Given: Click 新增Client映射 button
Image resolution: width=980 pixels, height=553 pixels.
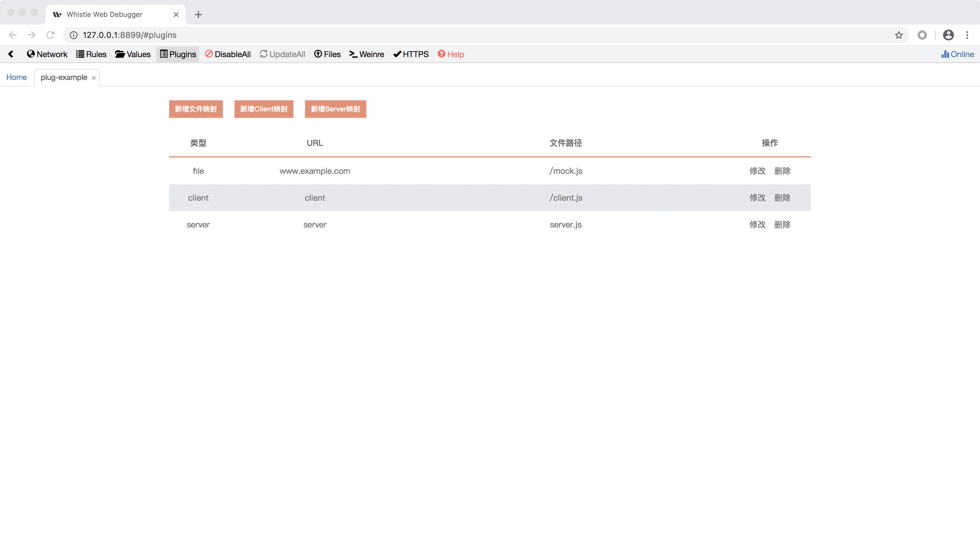Looking at the screenshot, I should (x=264, y=109).
